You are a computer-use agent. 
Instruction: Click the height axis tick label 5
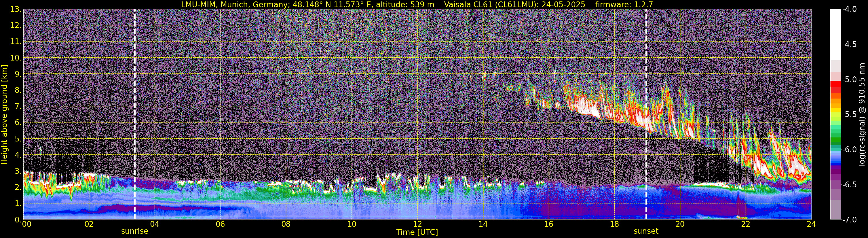18,139
